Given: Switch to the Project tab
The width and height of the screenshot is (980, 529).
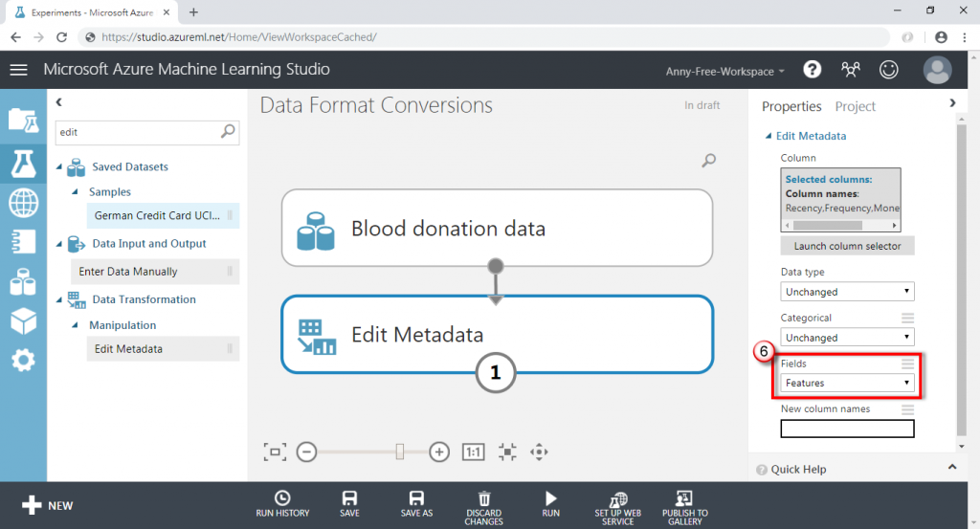Looking at the screenshot, I should click(x=855, y=106).
